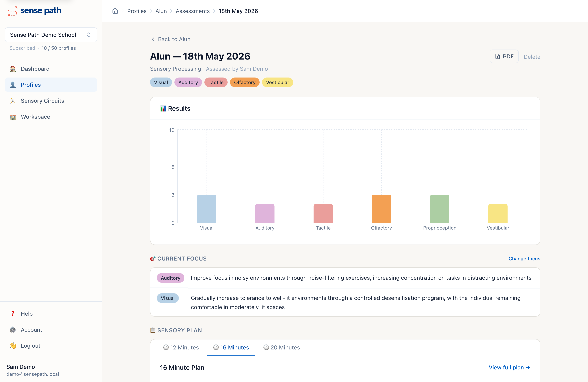Screen dimensions: 588x382
Task: Open the Workspace building icon
Action: pos(13,117)
